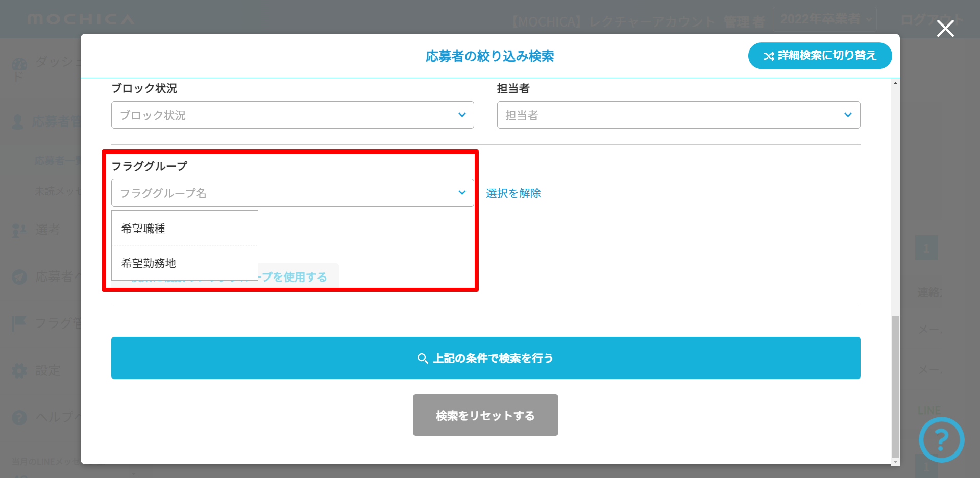Open settings via the sidebar gear icon
Image resolution: width=980 pixels, height=478 pixels.
(x=19, y=370)
